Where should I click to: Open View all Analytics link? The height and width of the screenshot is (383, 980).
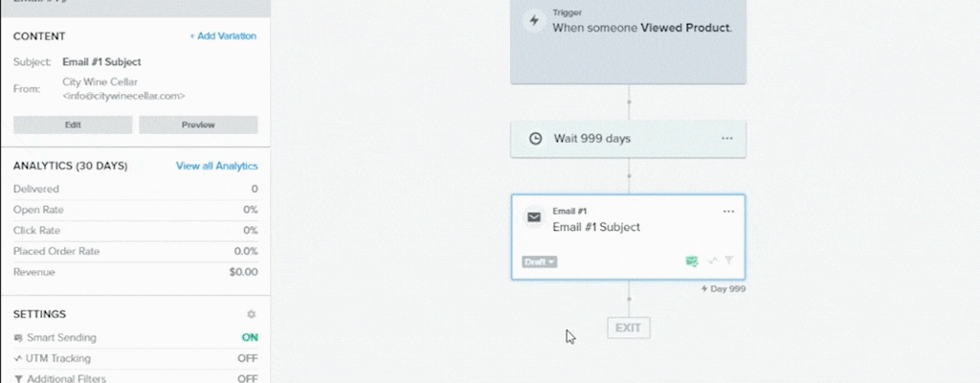click(x=217, y=166)
